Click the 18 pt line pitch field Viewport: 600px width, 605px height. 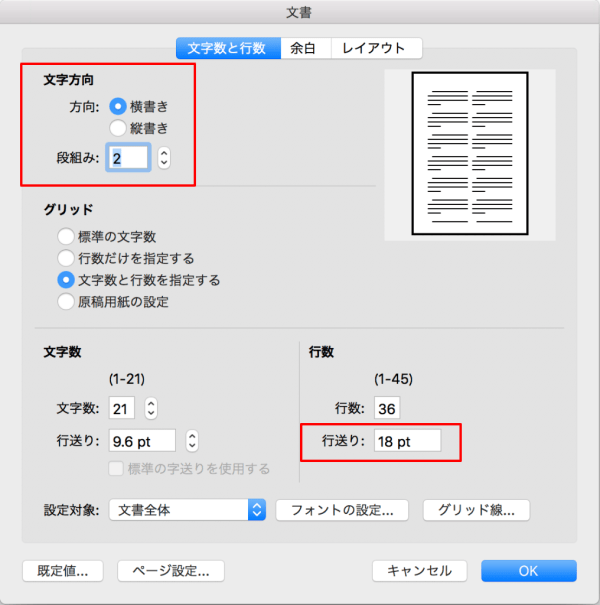pos(407,441)
